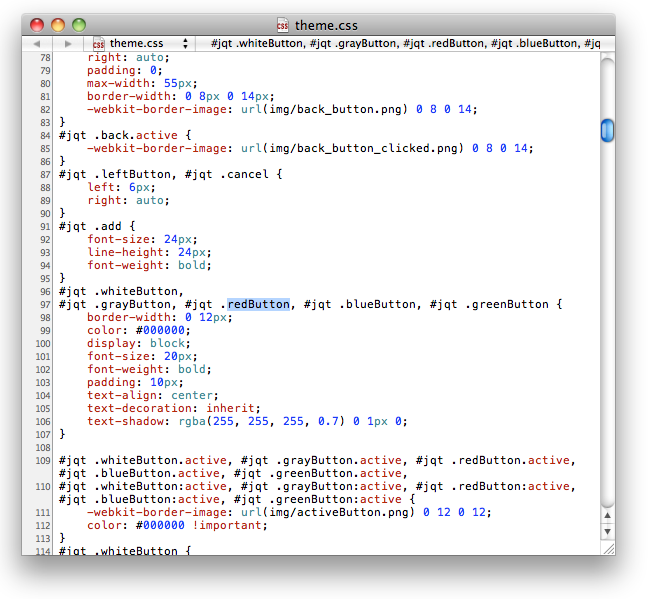Click the vertical scrollbar blue thumb

tap(607, 130)
